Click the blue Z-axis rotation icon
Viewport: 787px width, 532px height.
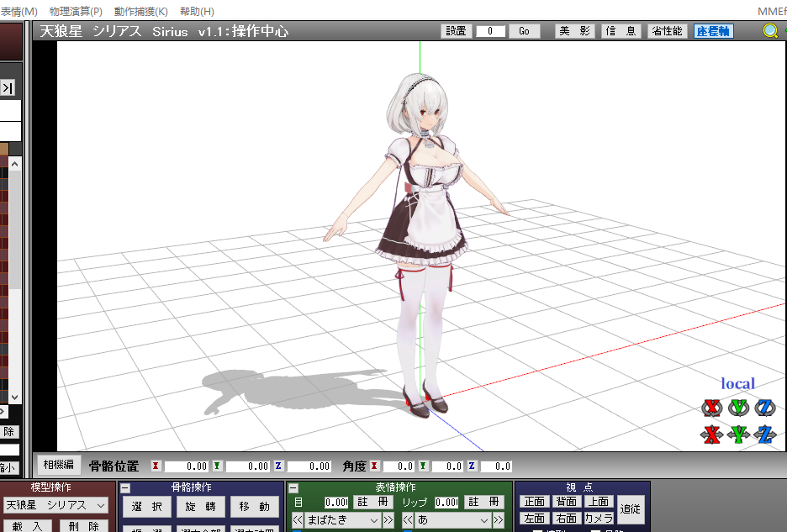click(x=765, y=408)
